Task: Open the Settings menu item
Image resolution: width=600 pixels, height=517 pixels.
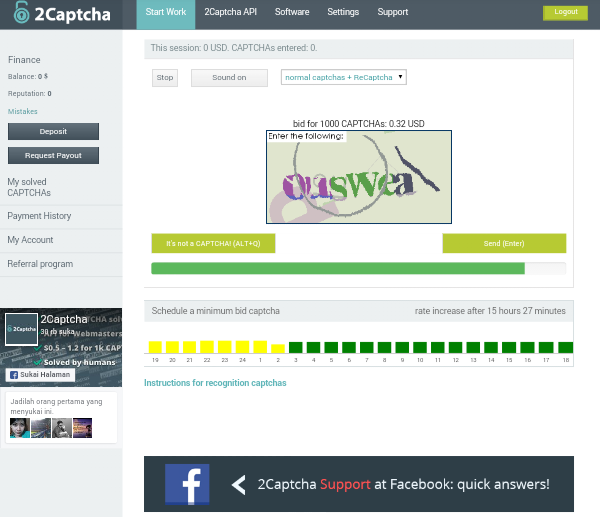Action: [x=343, y=12]
